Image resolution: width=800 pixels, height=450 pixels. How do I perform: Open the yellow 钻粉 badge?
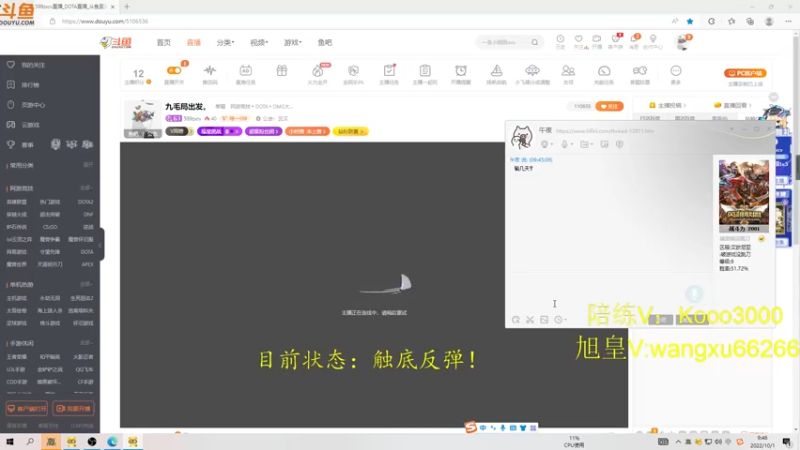(x=351, y=132)
